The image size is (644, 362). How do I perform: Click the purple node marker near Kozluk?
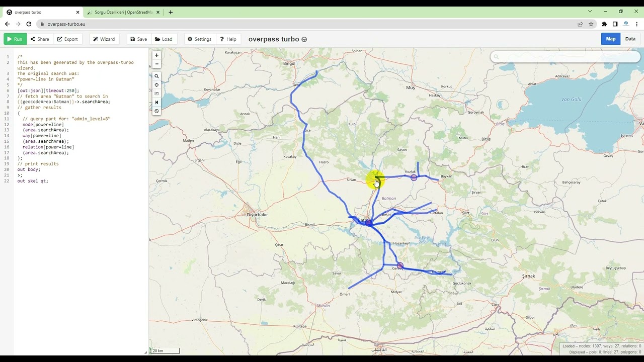tap(414, 177)
